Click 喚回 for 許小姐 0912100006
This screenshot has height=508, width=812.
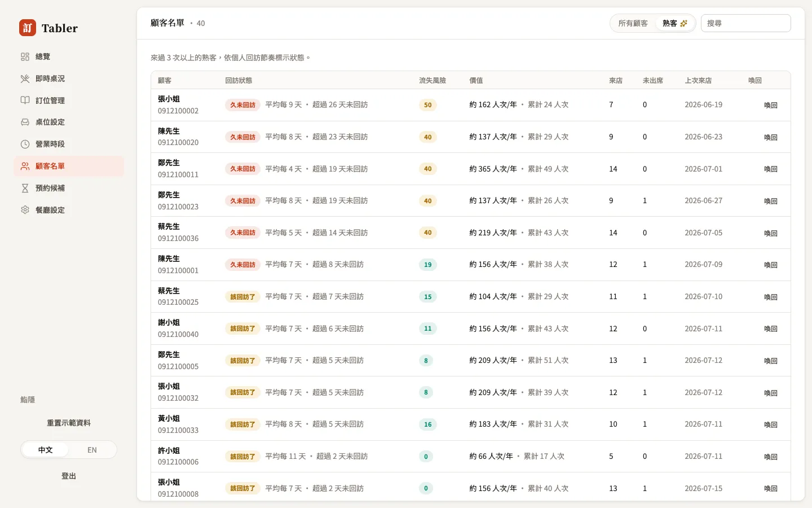(x=770, y=457)
